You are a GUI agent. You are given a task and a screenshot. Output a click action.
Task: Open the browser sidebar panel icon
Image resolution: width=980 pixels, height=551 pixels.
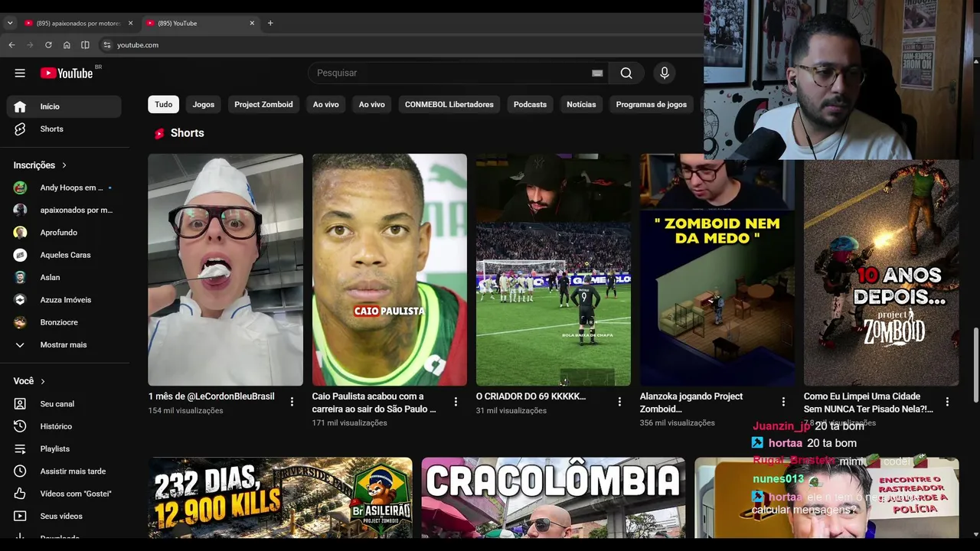point(85,45)
